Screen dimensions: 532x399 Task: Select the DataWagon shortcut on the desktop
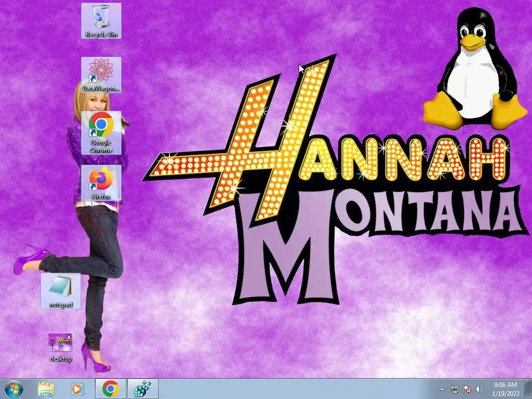click(x=101, y=75)
